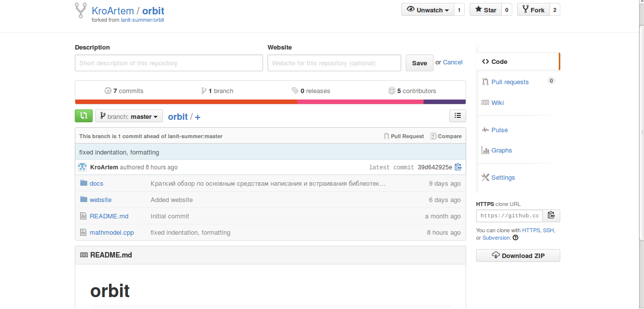Screen dimensions: 644x309
Task: Open the Code tab in sidebar
Action: pos(518,61)
